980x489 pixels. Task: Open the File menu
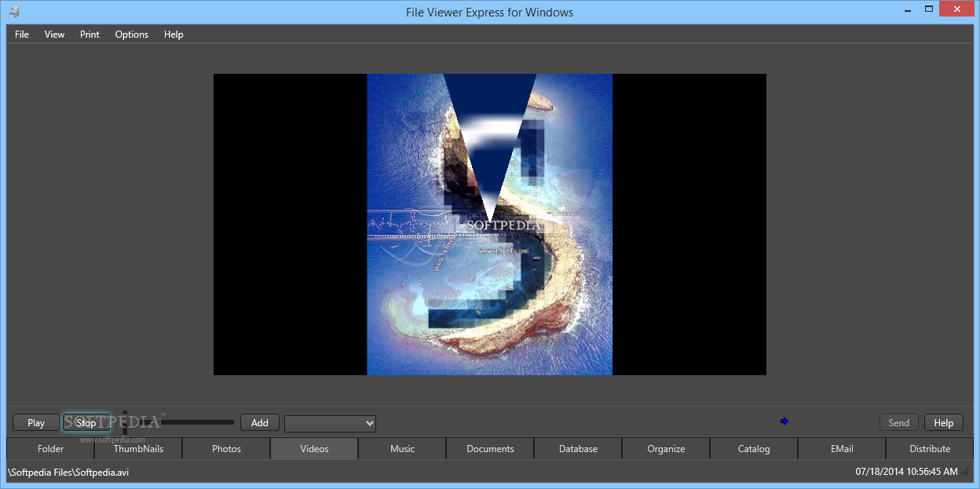22,35
